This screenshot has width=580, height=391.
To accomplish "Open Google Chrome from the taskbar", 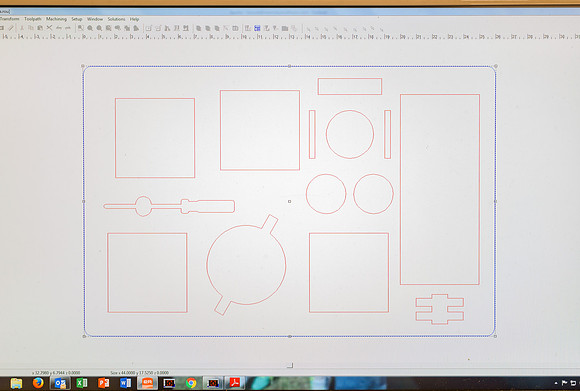I will 191,383.
